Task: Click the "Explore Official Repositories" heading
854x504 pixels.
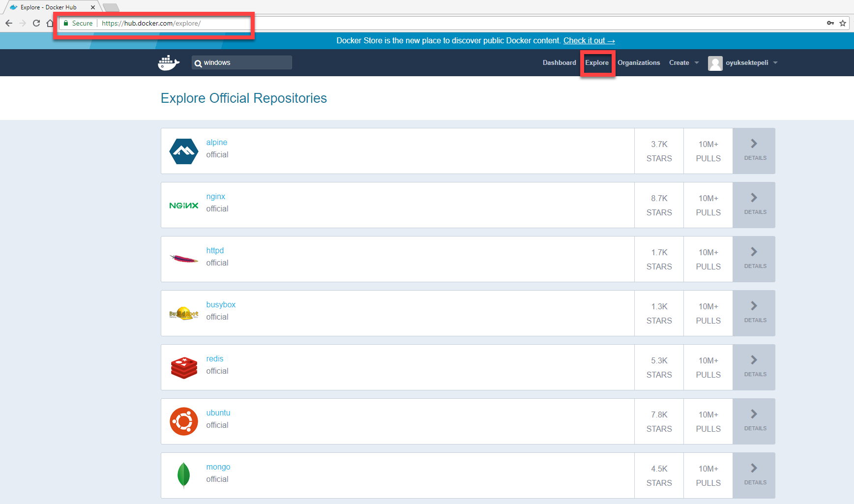Action: [x=244, y=98]
